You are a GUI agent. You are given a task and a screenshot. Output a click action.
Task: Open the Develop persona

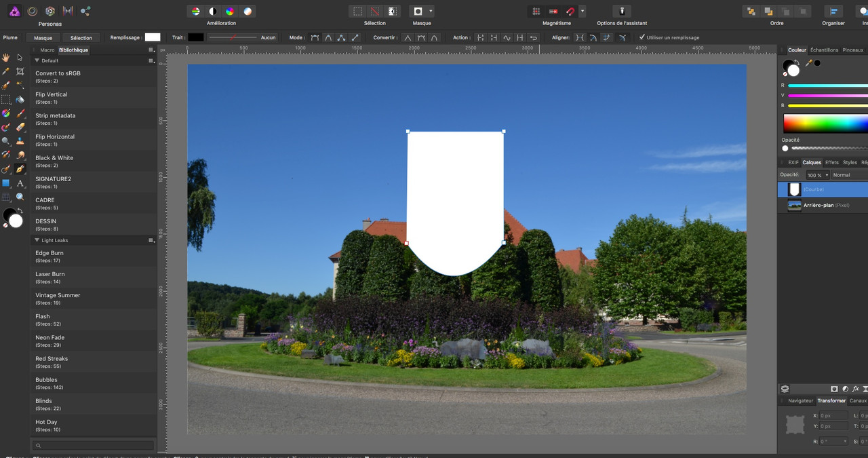point(50,11)
